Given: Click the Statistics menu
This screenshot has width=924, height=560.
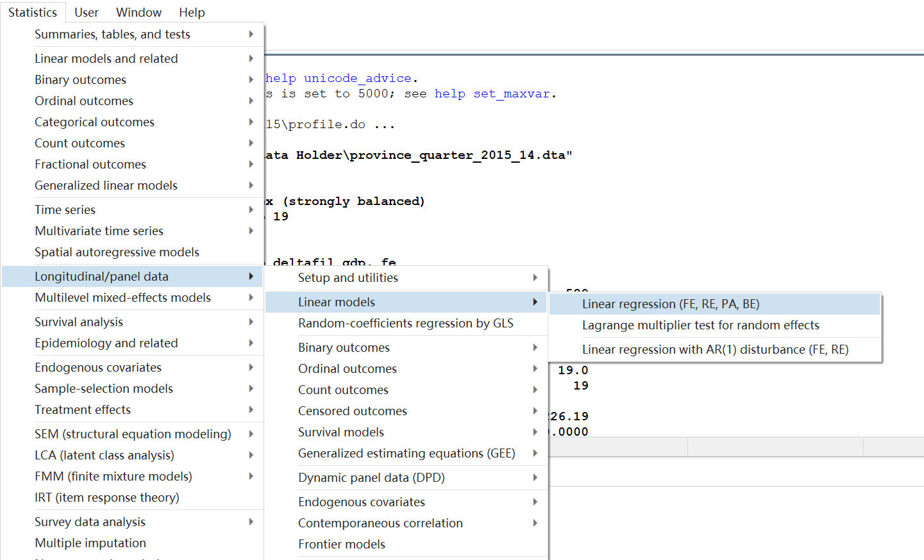Looking at the screenshot, I should [x=33, y=12].
